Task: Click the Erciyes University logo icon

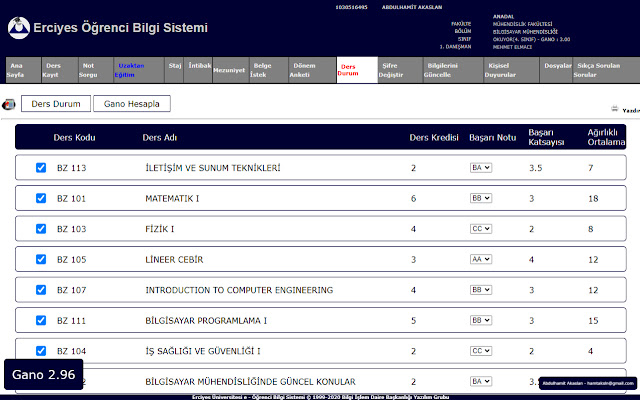Action: click(x=17, y=27)
